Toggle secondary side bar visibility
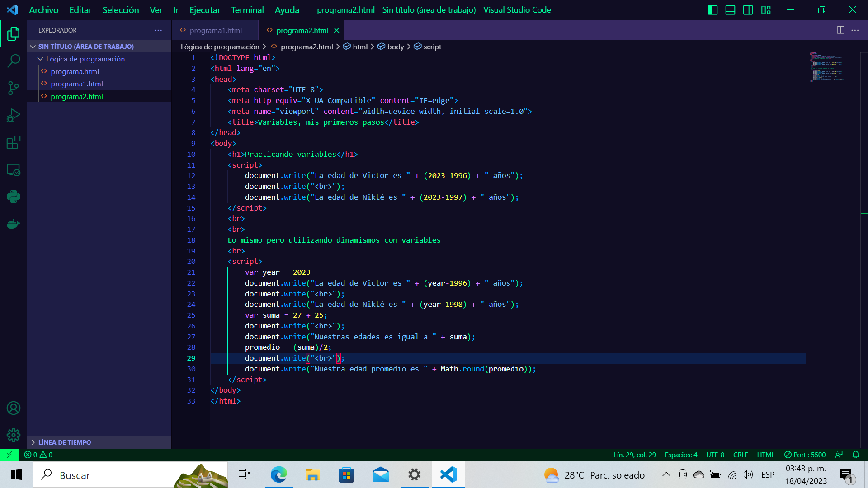This screenshot has height=488, width=868. (x=748, y=10)
